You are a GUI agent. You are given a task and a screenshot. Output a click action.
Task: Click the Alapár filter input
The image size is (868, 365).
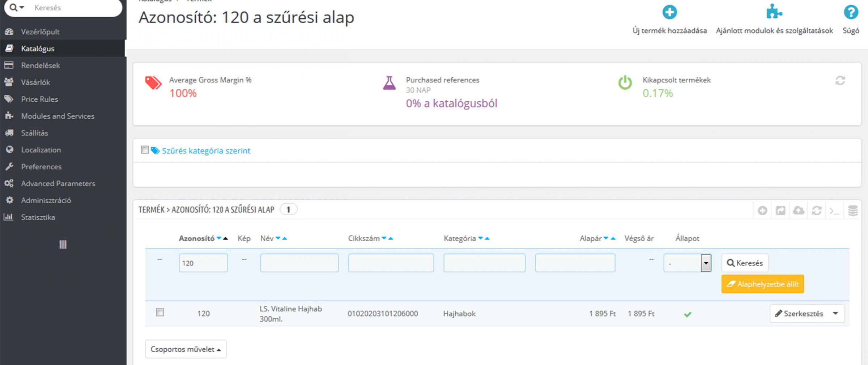click(x=575, y=263)
